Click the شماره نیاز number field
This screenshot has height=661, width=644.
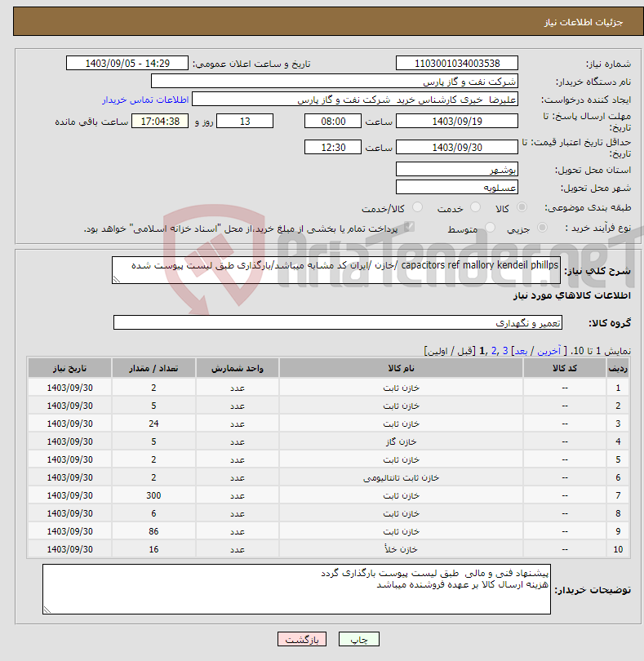[x=457, y=63]
